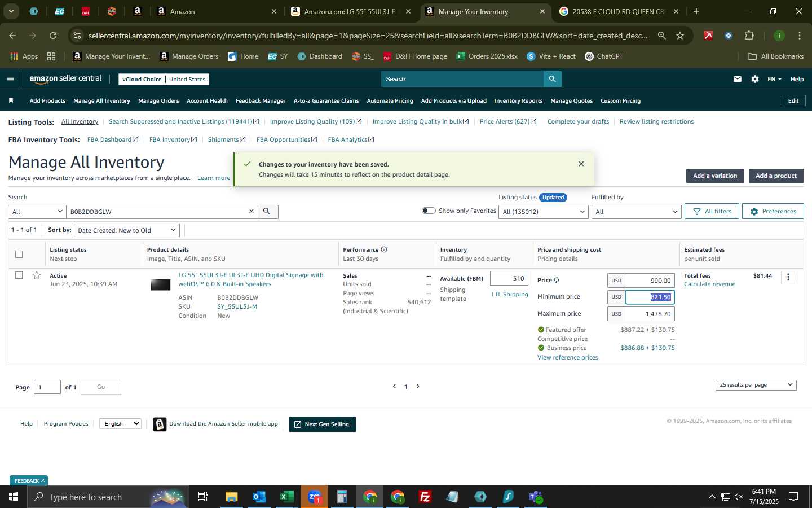The height and width of the screenshot is (508, 812).
Task: Open Outlook from the taskbar
Action: (259, 497)
